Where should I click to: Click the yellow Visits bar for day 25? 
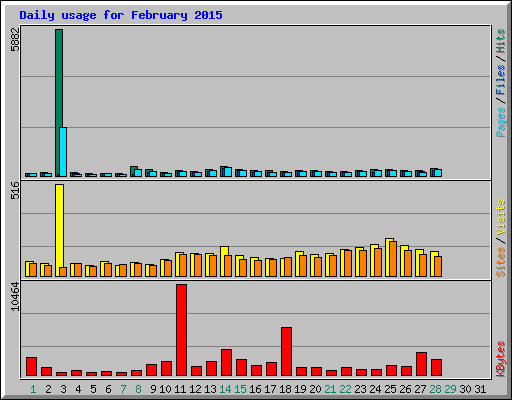[x=388, y=257]
